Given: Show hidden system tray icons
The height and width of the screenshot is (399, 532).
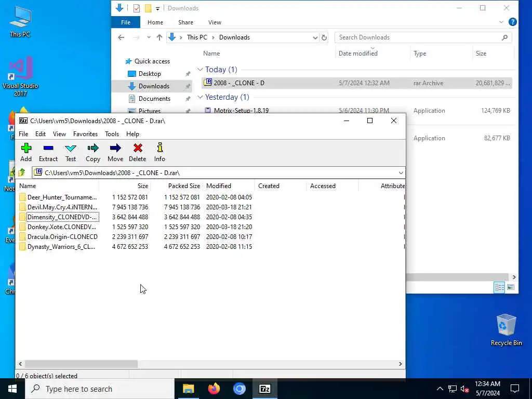Looking at the screenshot, I should [x=440, y=389].
